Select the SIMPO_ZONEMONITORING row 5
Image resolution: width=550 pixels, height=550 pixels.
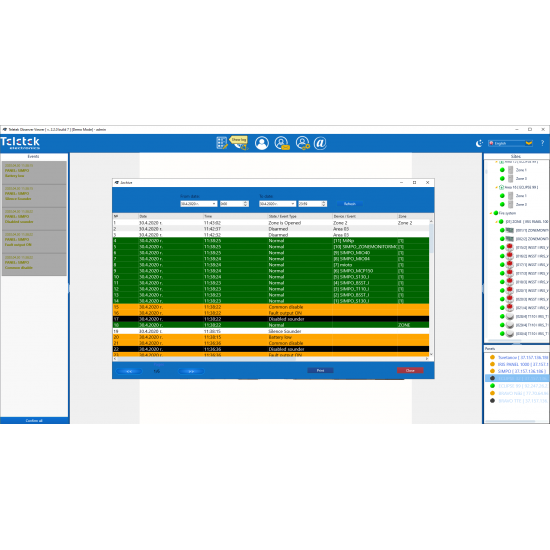(271, 247)
